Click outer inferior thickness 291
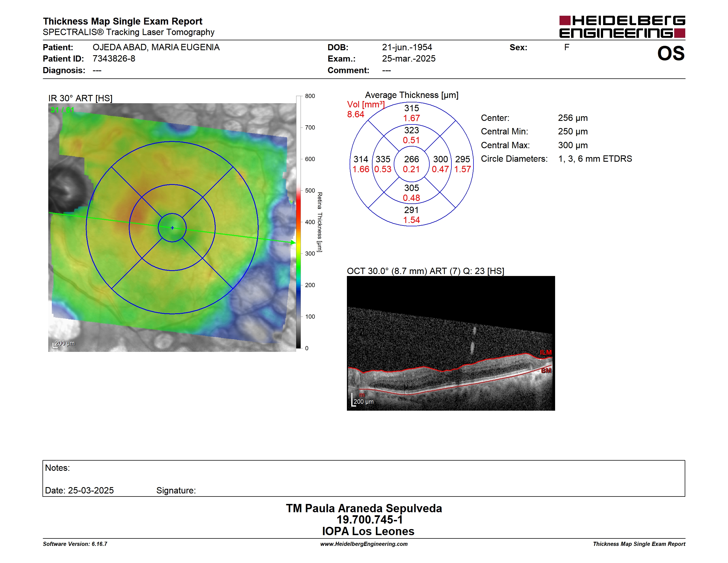 tap(411, 210)
